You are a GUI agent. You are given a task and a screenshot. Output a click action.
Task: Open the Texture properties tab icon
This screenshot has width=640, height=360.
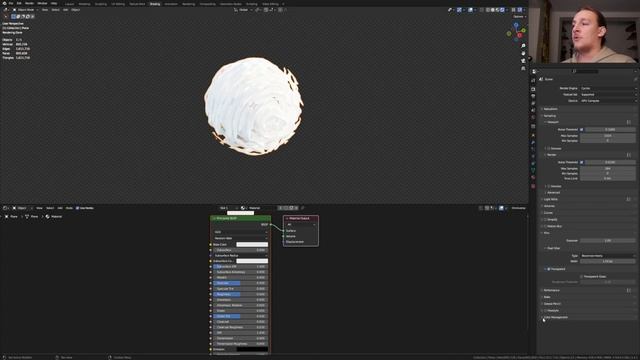click(x=533, y=186)
